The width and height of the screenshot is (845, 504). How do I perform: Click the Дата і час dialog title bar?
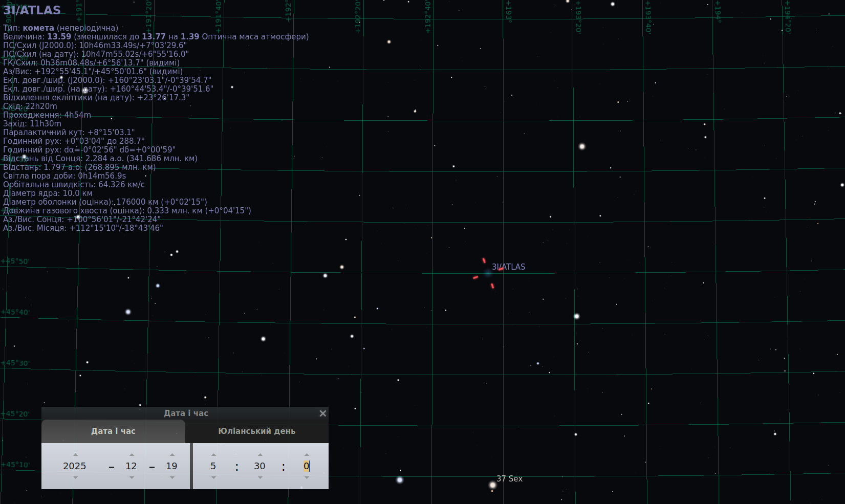coord(186,413)
